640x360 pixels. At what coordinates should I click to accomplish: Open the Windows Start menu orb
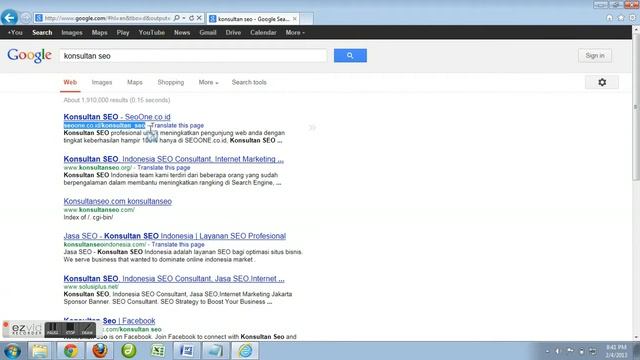(x=12, y=351)
